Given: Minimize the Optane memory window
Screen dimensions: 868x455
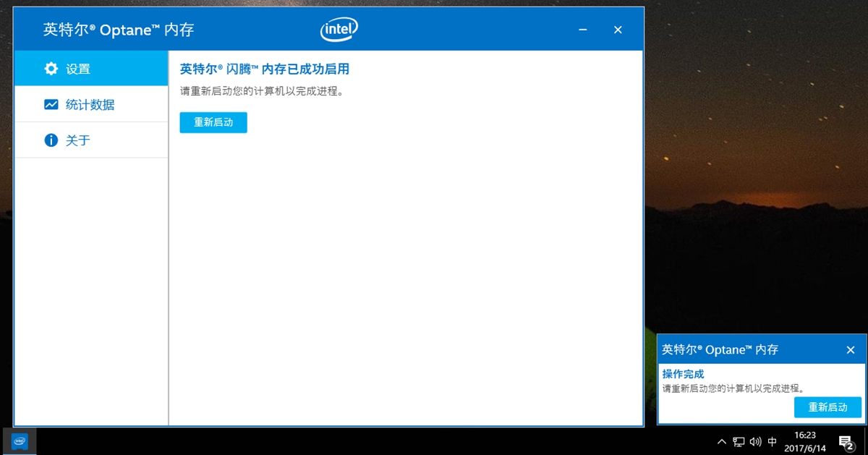Looking at the screenshot, I should point(583,30).
